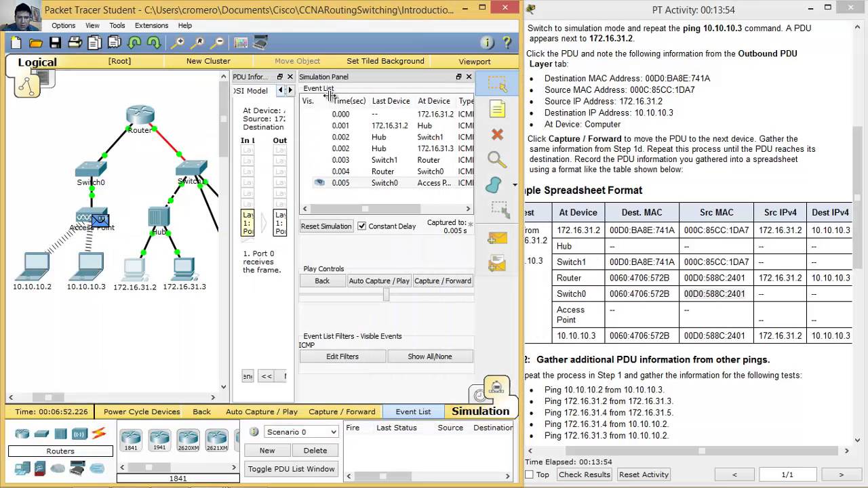868x488 pixels.
Task: Click the Zoom Reset magnifier icon
Action: [x=198, y=43]
